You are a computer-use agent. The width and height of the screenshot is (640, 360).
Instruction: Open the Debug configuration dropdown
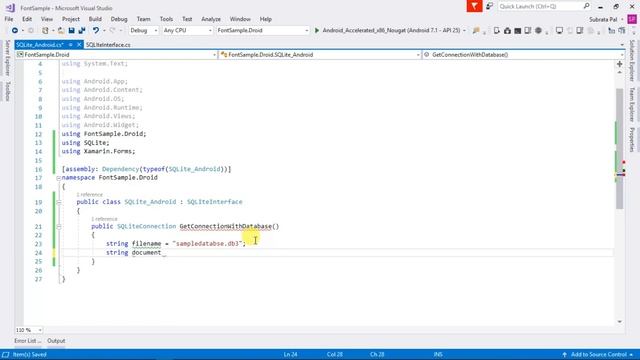tap(144, 31)
